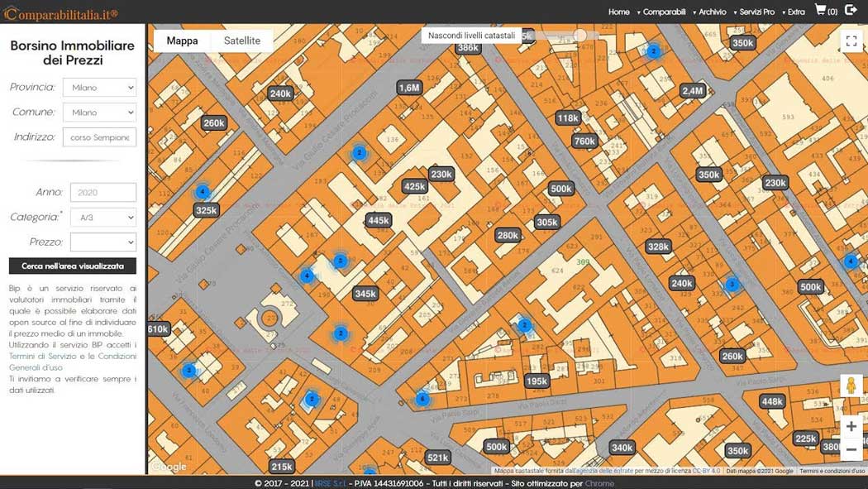This screenshot has width=868, height=489.
Task: Switch to Mappa view
Action: pyautogui.click(x=182, y=41)
